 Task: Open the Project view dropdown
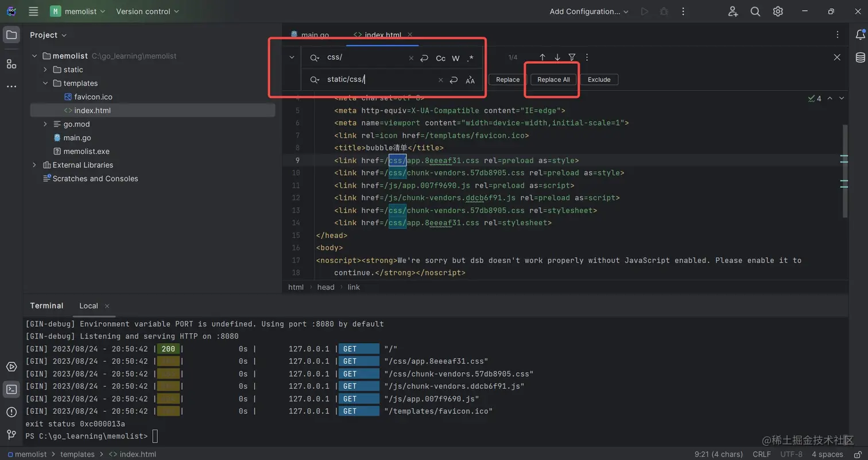[x=48, y=35]
